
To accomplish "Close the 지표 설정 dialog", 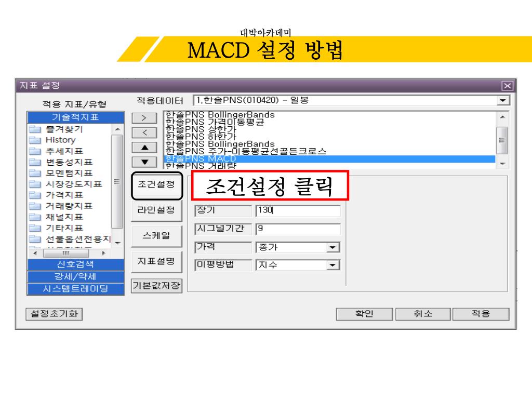I will pyautogui.click(x=507, y=86).
